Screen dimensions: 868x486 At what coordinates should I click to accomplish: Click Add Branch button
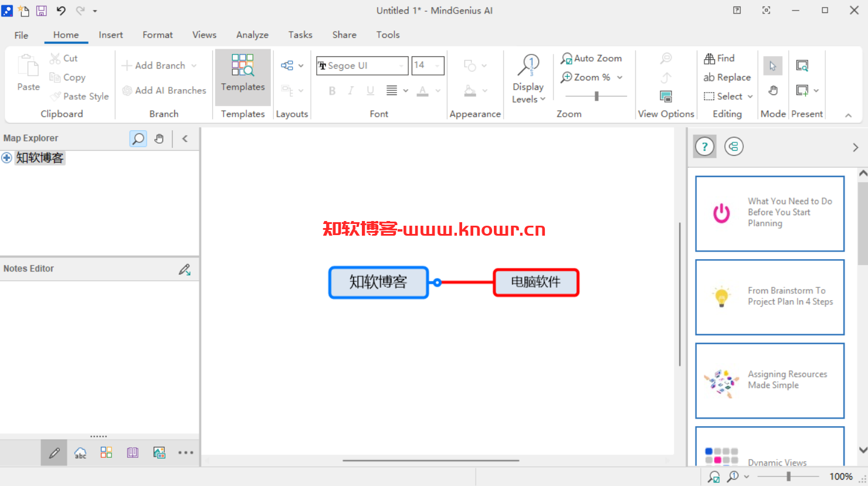153,66
